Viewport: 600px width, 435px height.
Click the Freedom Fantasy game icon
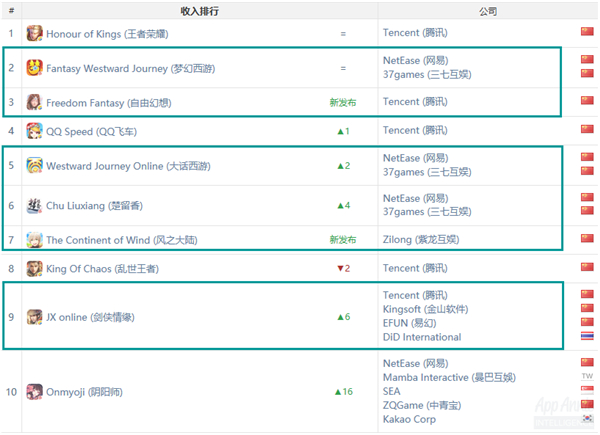pyautogui.click(x=34, y=102)
